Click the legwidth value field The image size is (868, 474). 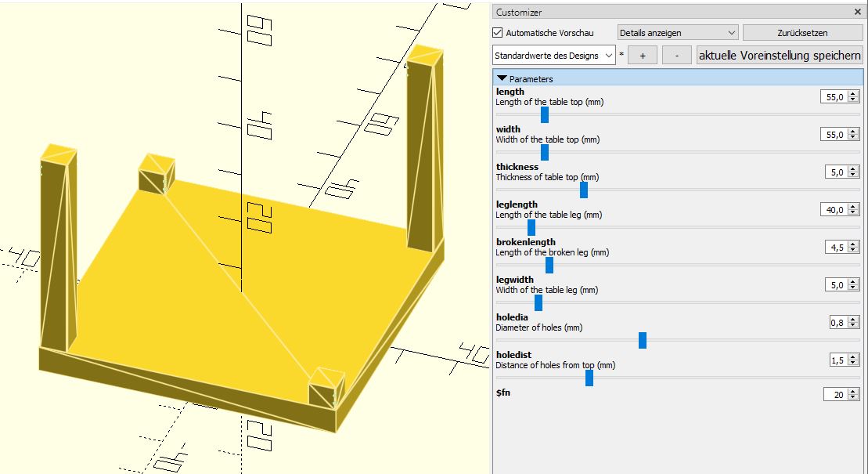point(837,285)
